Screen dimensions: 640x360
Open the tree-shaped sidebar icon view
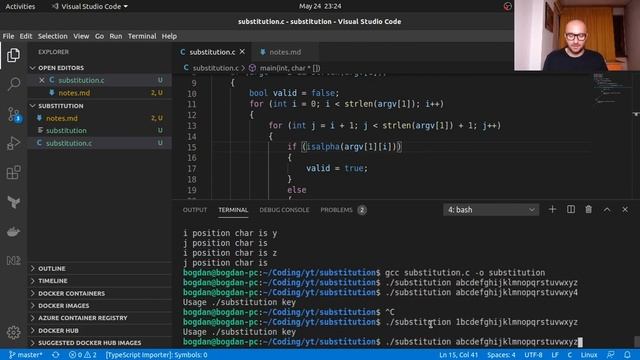13,202
